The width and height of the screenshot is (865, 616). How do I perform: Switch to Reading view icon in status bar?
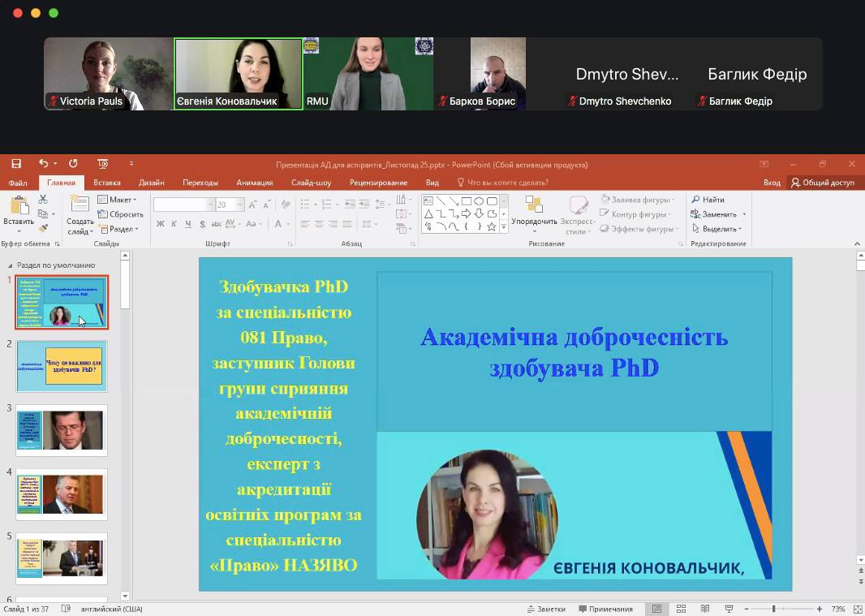[704, 609]
